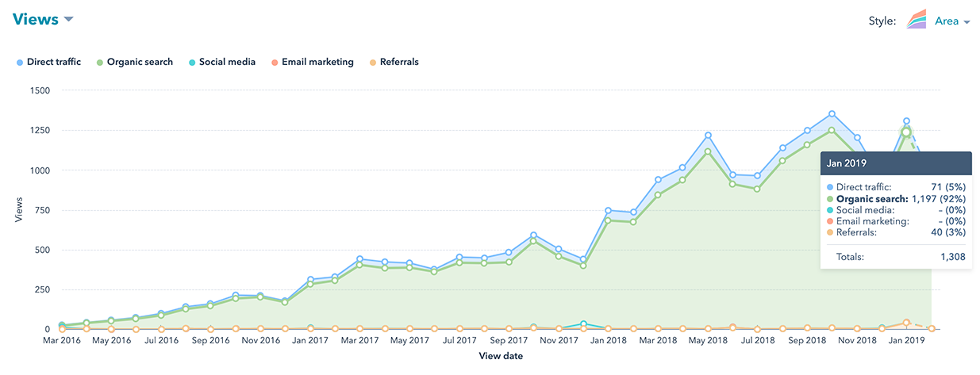Viewport: 980px width, 375px height.
Task: Click the Organic search 1,197 tooltip row
Action: (895, 198)
